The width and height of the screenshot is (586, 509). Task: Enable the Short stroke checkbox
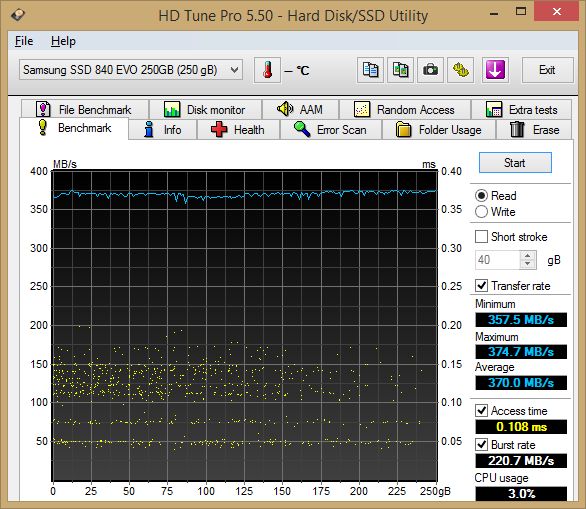pos(481,237)
